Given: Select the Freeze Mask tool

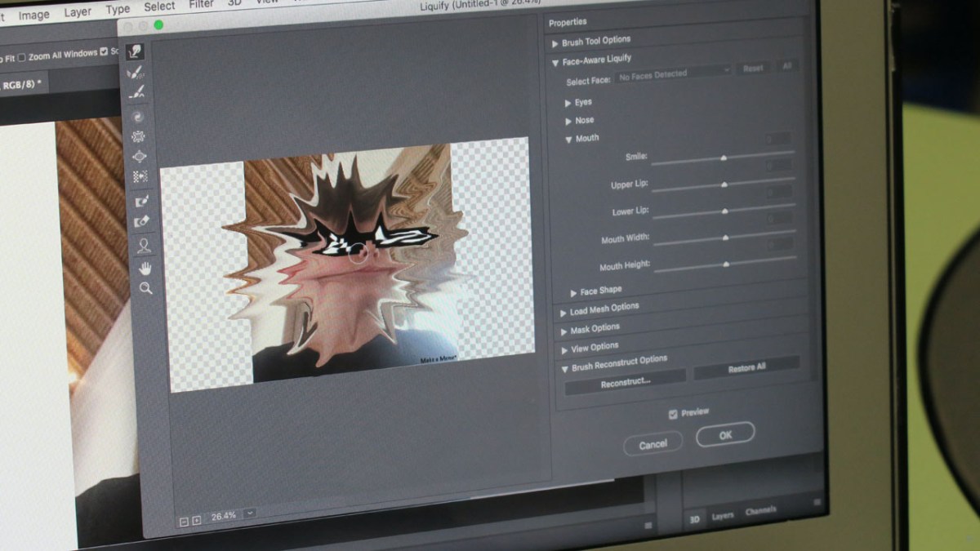Looking at the screenshot, I should pyautogui.click(x=141, y=200).
